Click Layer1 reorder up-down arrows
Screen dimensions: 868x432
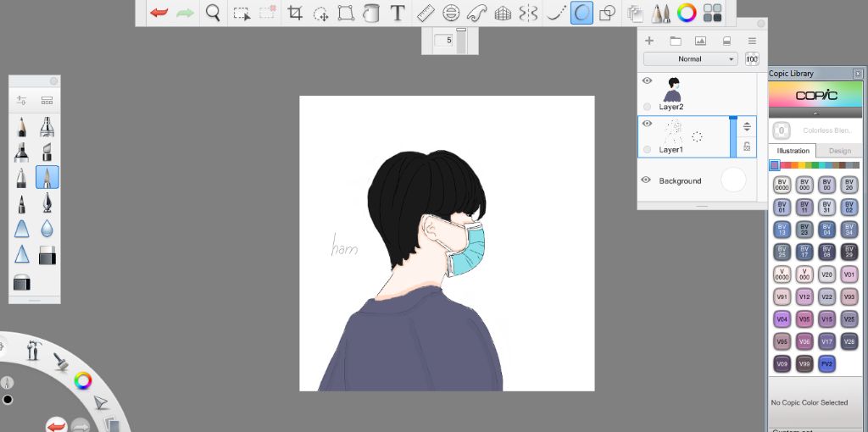(747, 127)
